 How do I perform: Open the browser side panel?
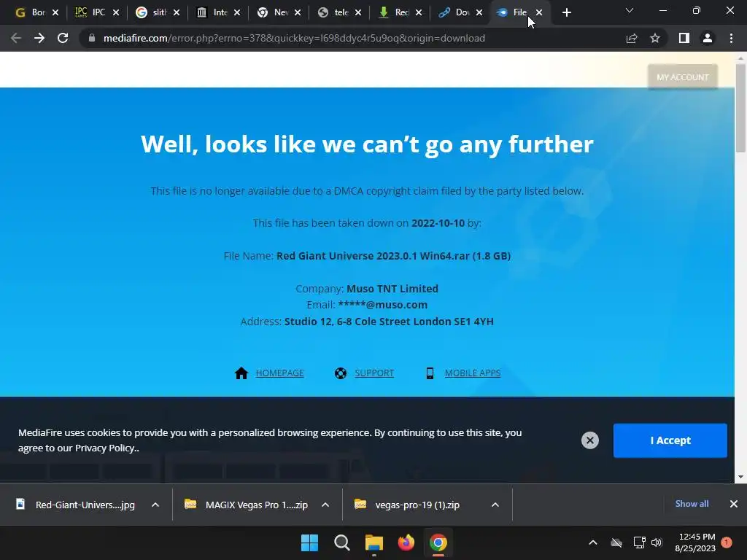point(684,38)
